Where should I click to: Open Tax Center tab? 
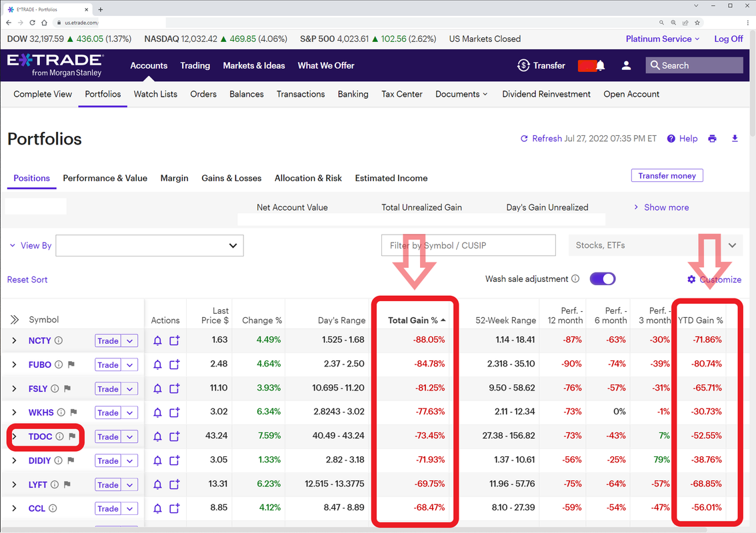pyautogui.click(x=401, y=95)
